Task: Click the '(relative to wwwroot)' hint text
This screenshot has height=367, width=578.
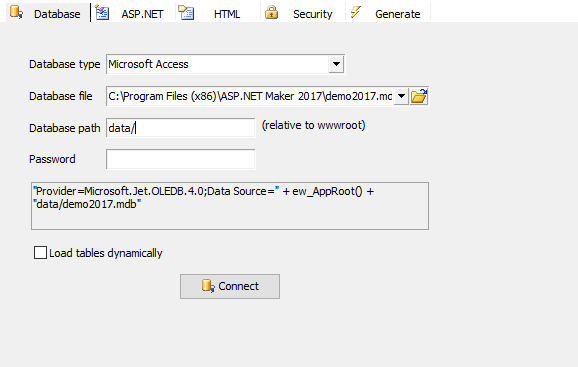Action: point(314,125)
